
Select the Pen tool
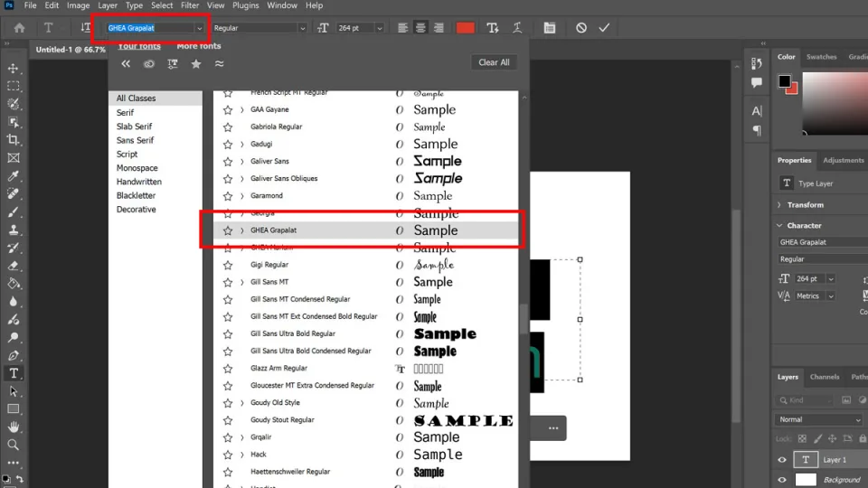(14, 355)
